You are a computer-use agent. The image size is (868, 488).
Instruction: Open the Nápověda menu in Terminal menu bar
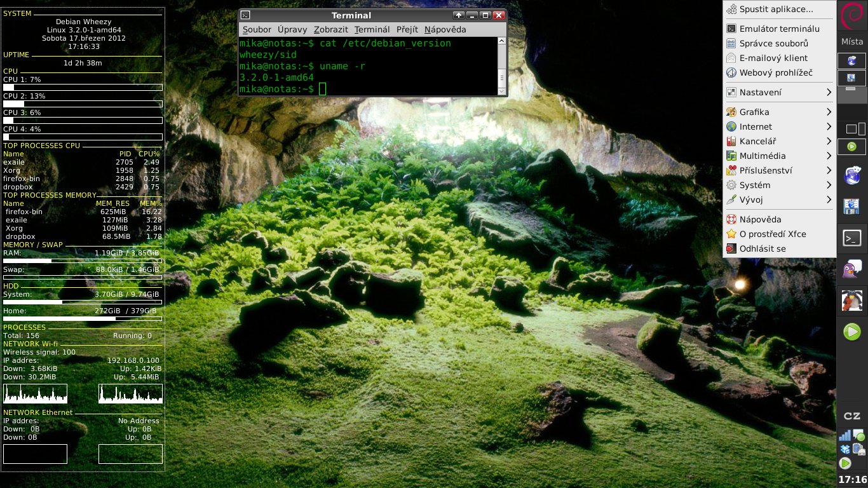coord(445,29)
